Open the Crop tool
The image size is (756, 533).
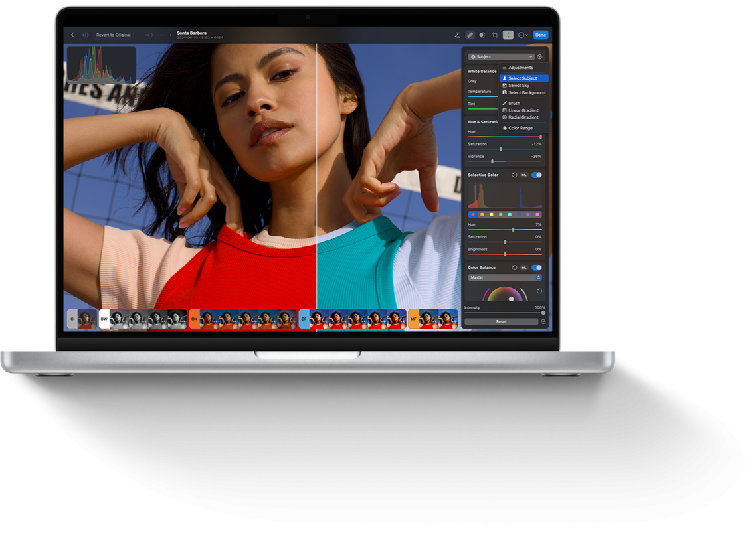pyautogui.click(x=495, y=35)
